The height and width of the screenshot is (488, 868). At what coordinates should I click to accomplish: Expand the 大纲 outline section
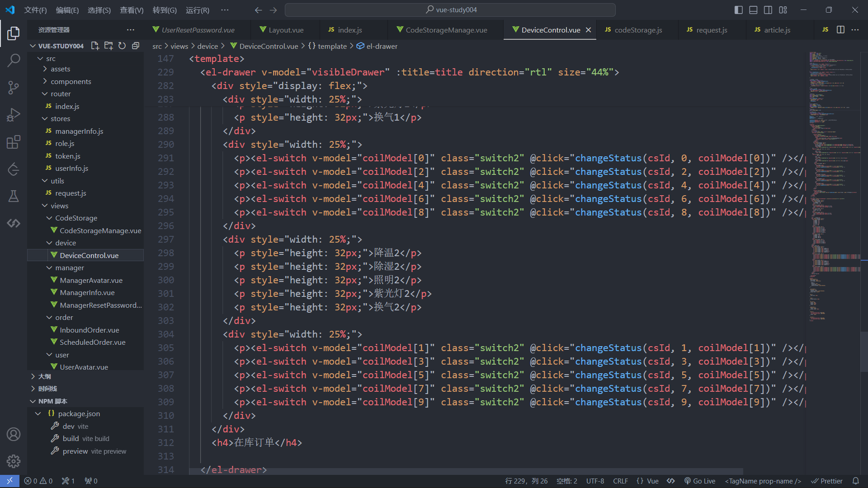44,376
